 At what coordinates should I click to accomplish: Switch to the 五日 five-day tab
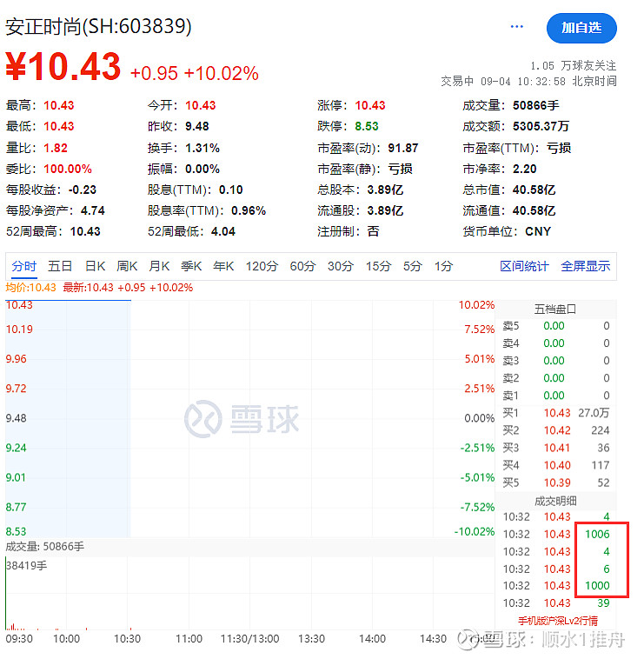(x=60, y=266)
